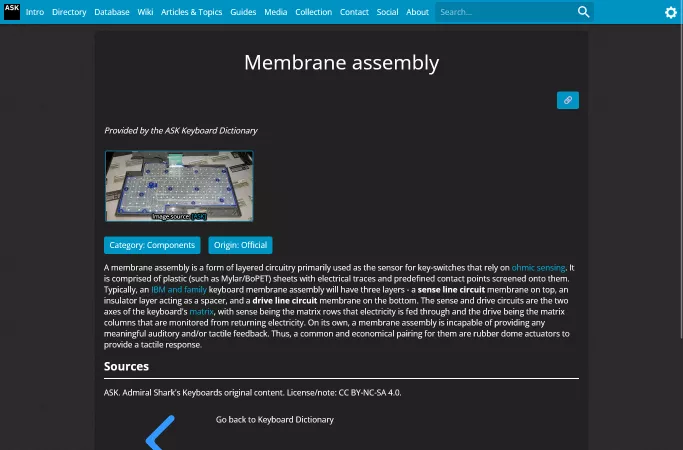Focus the Search input field

click(505, 12)
